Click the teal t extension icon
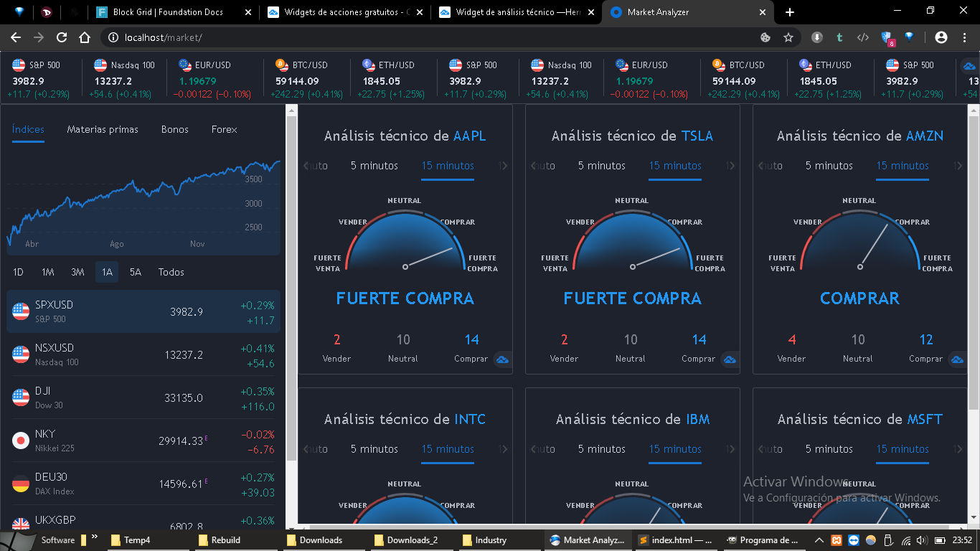Viewport: 980px width, 551px height. click(x=839, y=37)
